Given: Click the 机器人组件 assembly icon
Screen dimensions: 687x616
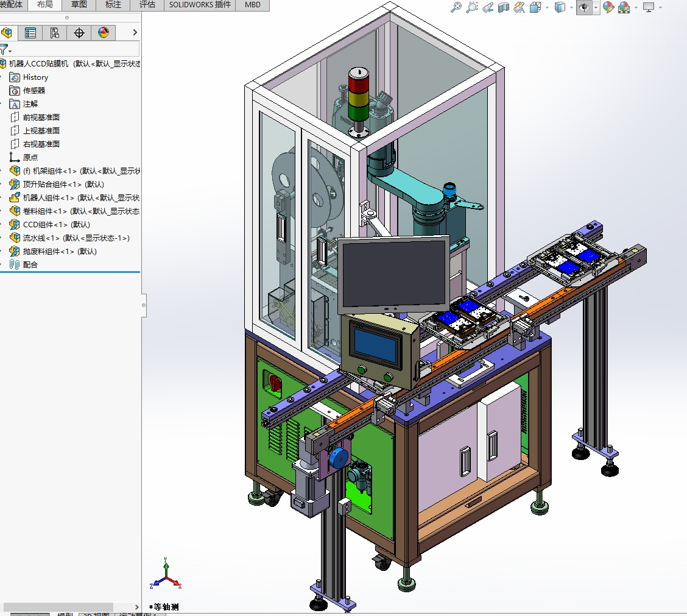Looking at the screenshot, I should click(15, 198).
